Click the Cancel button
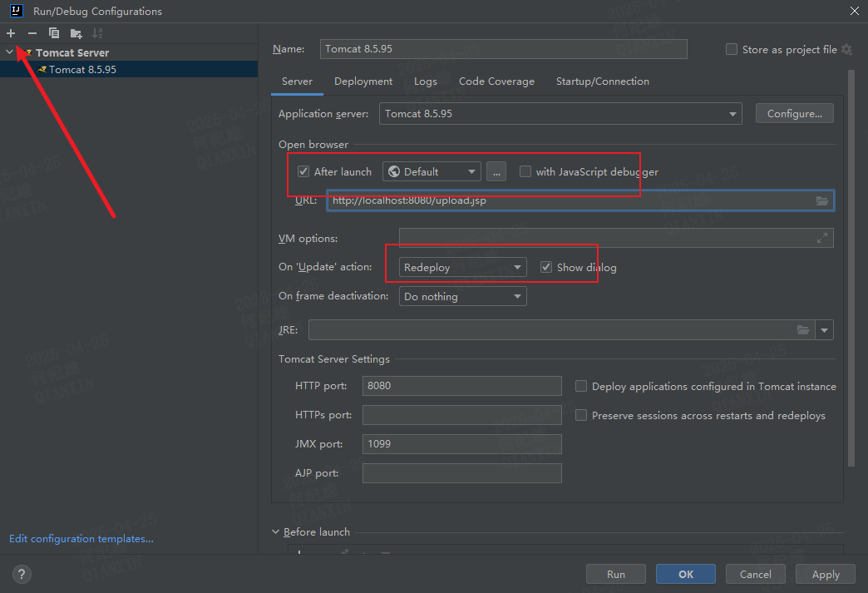This screenshot has height=593, width=868. [755, 574]
